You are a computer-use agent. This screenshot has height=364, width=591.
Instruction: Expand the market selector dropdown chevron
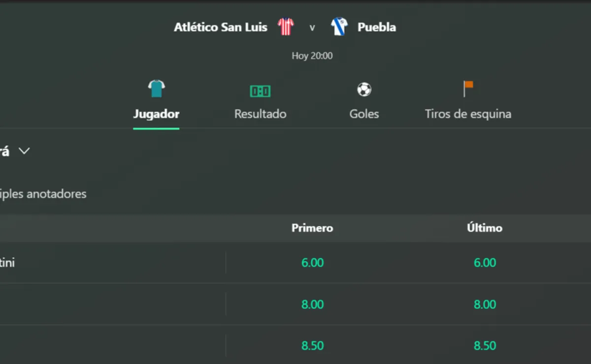(x=24, y=151)
